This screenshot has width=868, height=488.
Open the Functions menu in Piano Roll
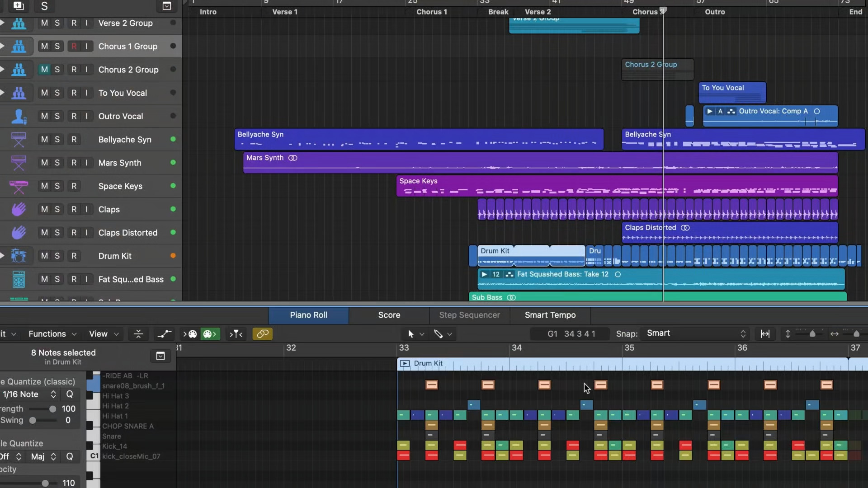point(48,334)
